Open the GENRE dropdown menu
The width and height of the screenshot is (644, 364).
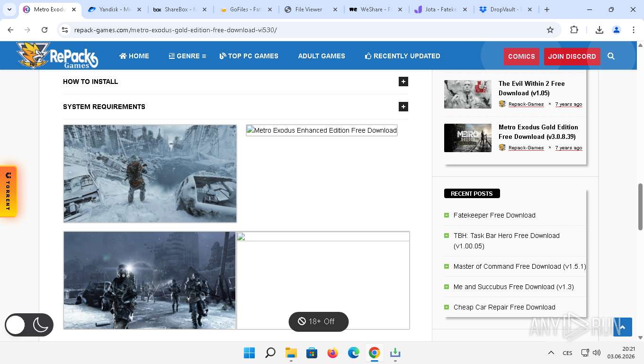click(x=187, y=56)
